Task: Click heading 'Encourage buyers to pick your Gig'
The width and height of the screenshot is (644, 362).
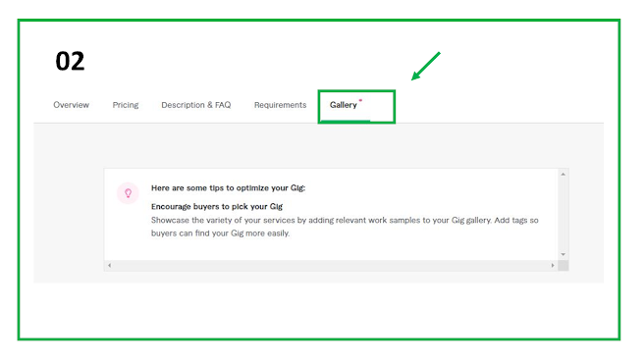Action: (217, 206)
